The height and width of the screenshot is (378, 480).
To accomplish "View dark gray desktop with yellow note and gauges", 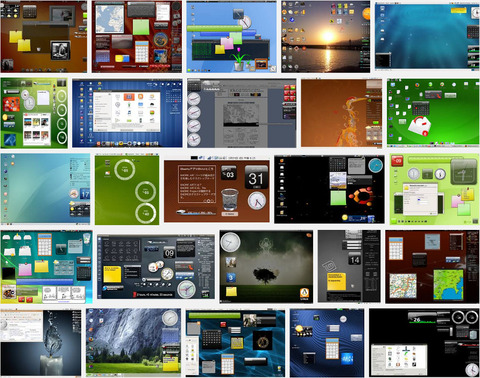I will pos(156,267).
